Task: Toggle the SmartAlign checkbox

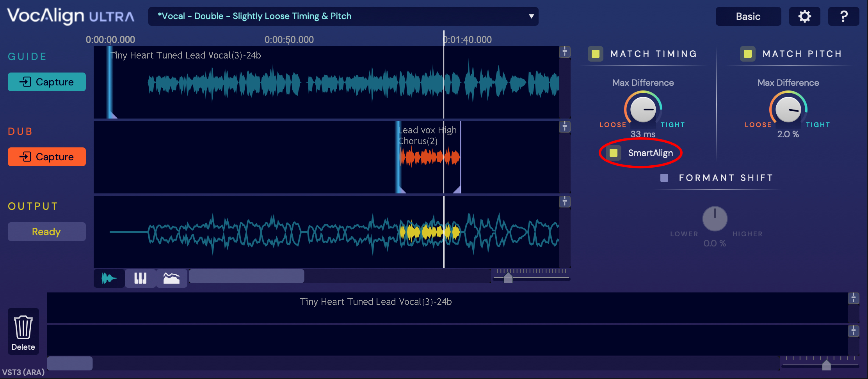Action: 614,153
